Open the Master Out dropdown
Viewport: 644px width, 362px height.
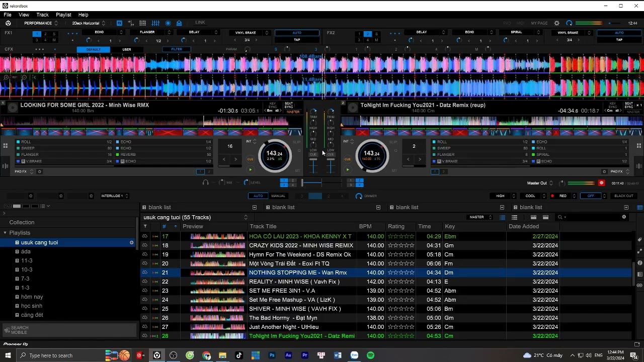click(x=540, y=183)
